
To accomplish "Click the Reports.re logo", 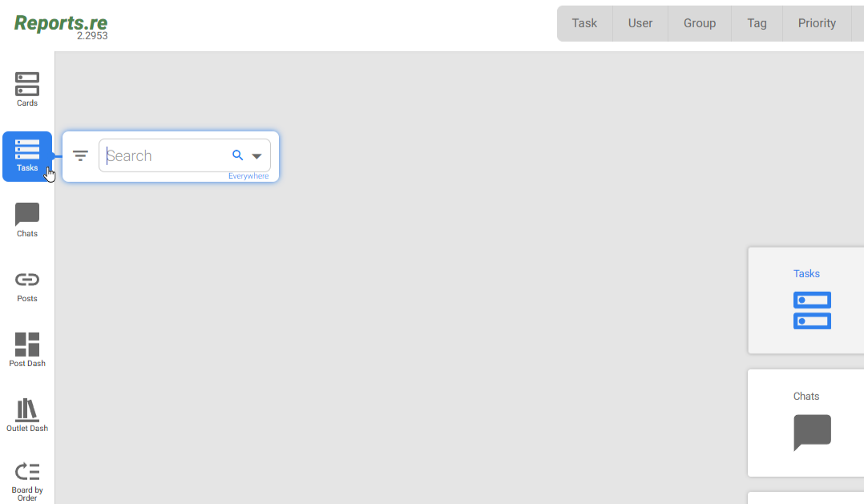I will (x=61, y=23).
